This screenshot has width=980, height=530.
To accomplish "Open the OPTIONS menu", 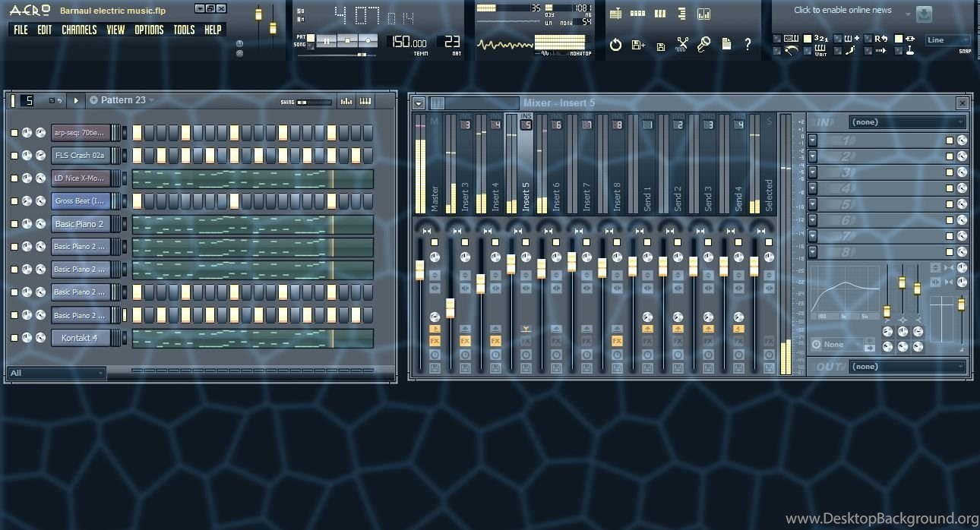I will point(149,30).
